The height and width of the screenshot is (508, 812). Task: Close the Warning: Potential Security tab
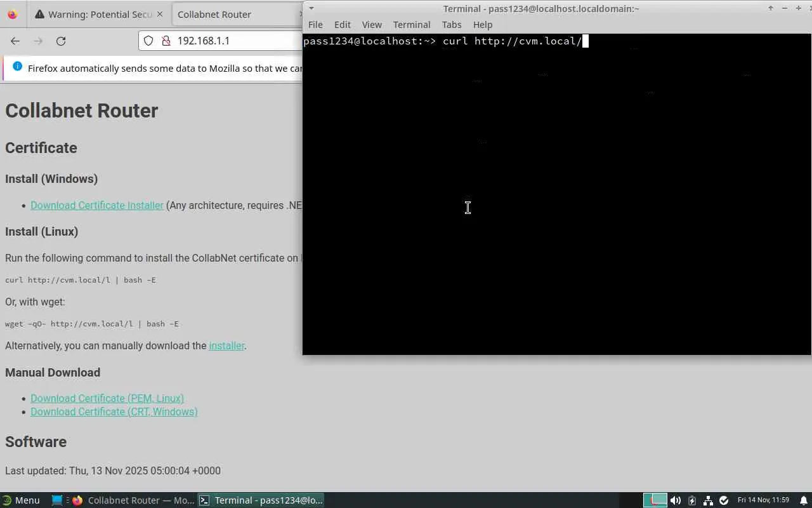159,14
